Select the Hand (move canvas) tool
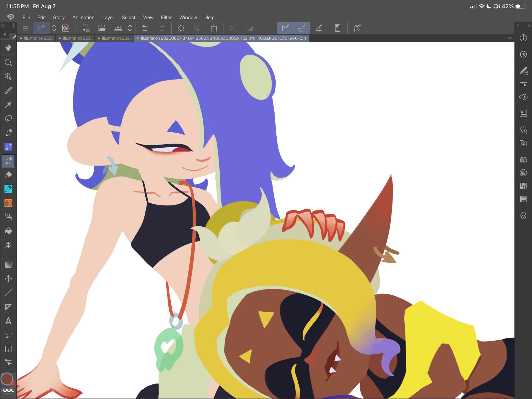The width and height of the screenshot is (532, 399). click(8, 48)
